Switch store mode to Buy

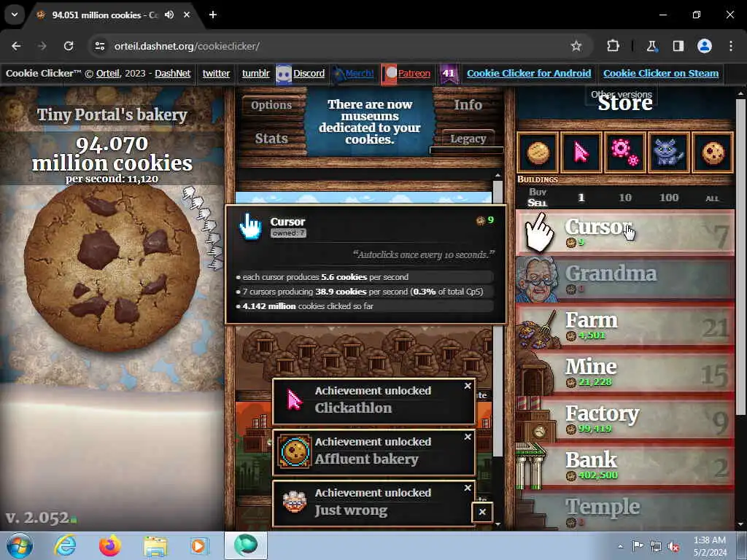click(x=538, y=192)
